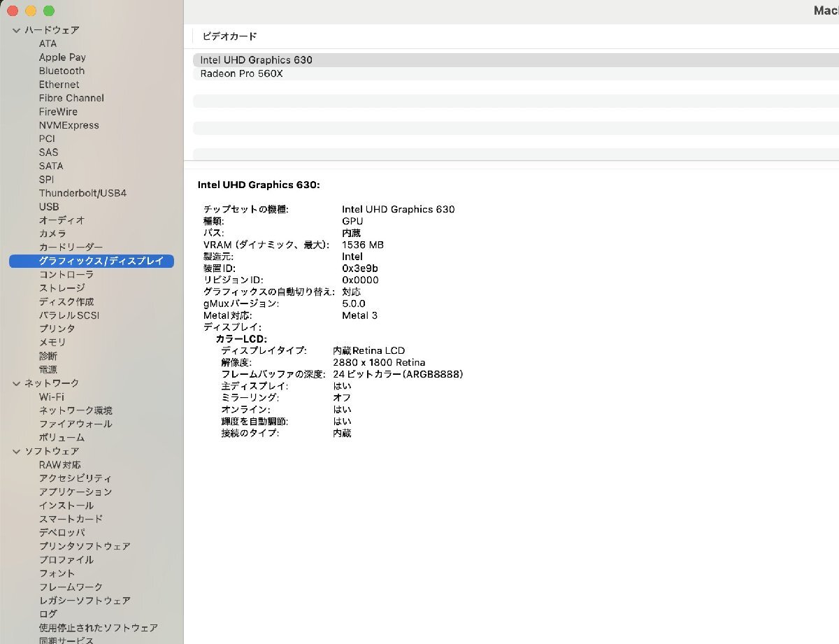The height and width of the screenshot is (644, 839).
Task: Select プロファイル item
Action: click(66, 559)
